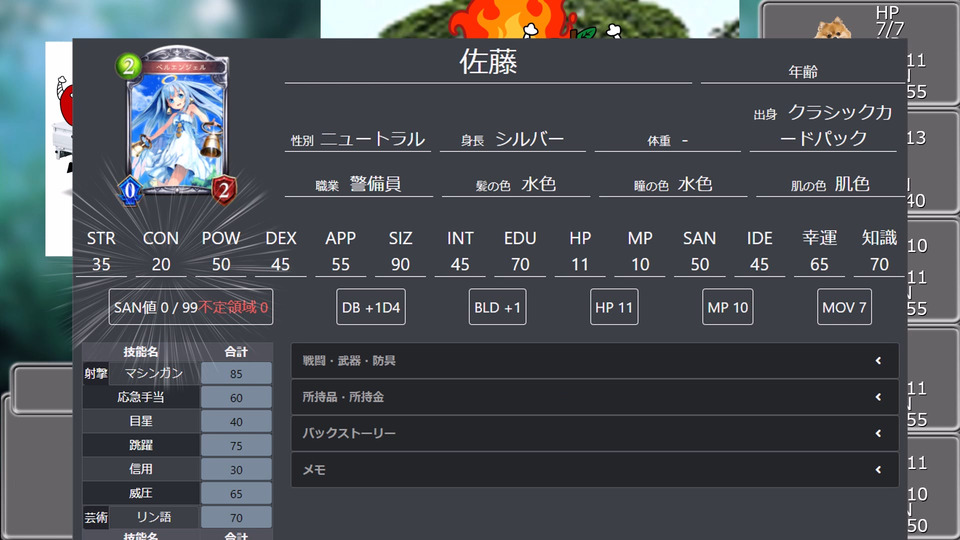Viewport: 960px width, 540px height.
Task: Click the POW value 50
Action: (221, 264)
